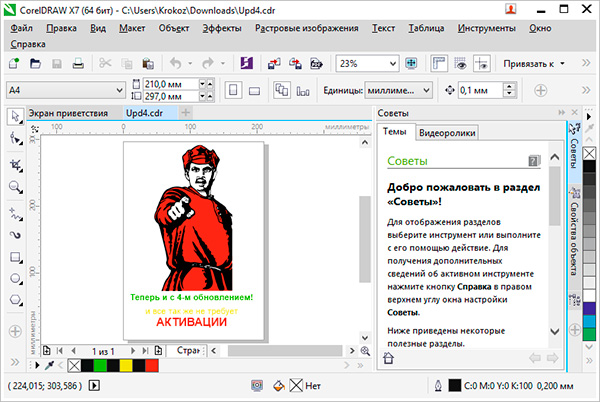Open the color palette flyout arrow

[589, 116]
